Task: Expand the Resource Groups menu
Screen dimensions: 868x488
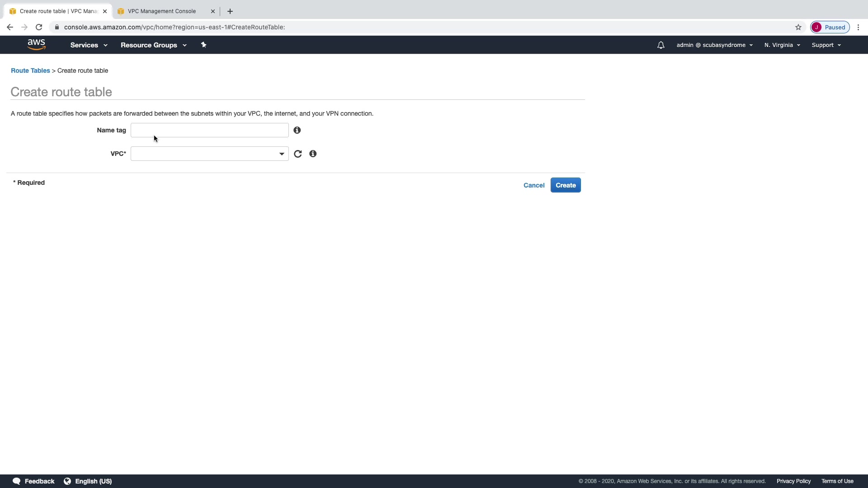Action: pos(153,45)
